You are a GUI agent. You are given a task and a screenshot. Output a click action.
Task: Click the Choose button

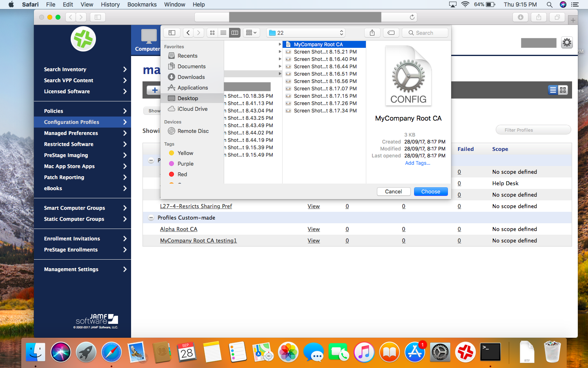coord(431,191)
